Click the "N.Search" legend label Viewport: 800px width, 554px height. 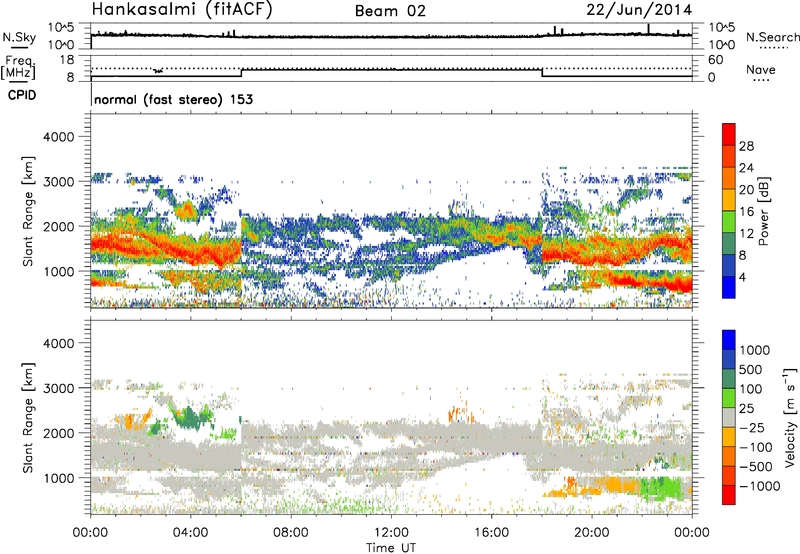(x=772, y=37)
